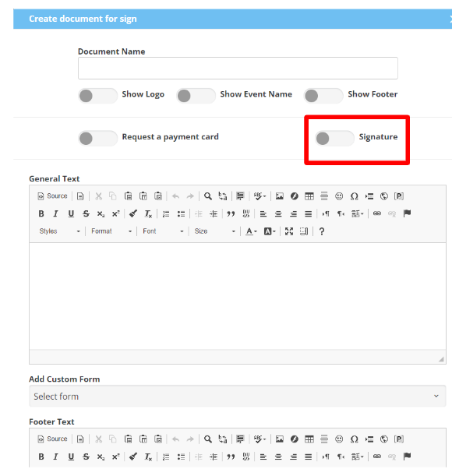Insert image in General Text editor
452x476 pixels.
pos(280,196)
